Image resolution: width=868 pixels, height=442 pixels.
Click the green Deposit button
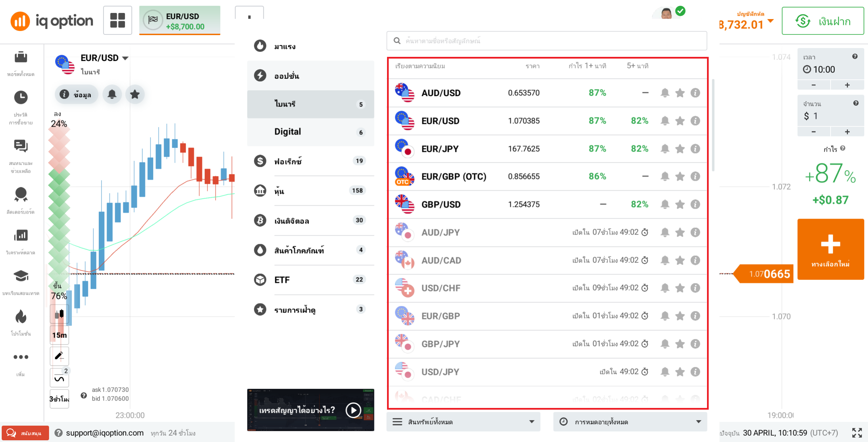pyautogui.click(x=822, y=21)
